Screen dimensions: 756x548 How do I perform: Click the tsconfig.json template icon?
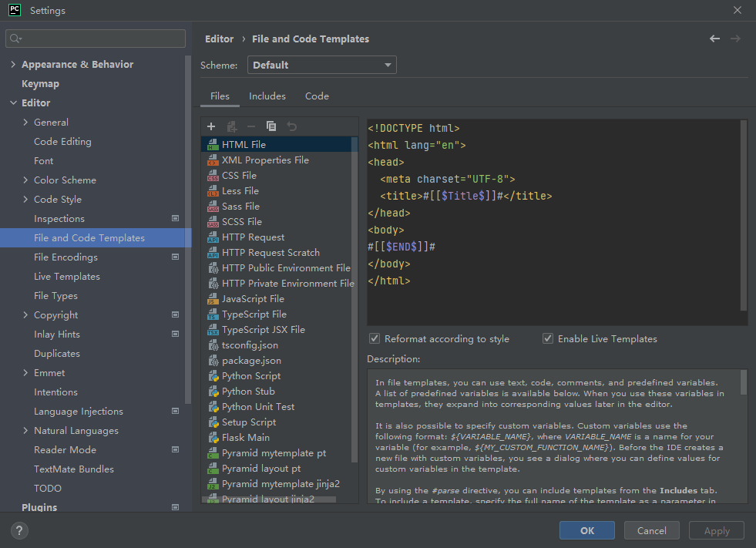(213, 345)
